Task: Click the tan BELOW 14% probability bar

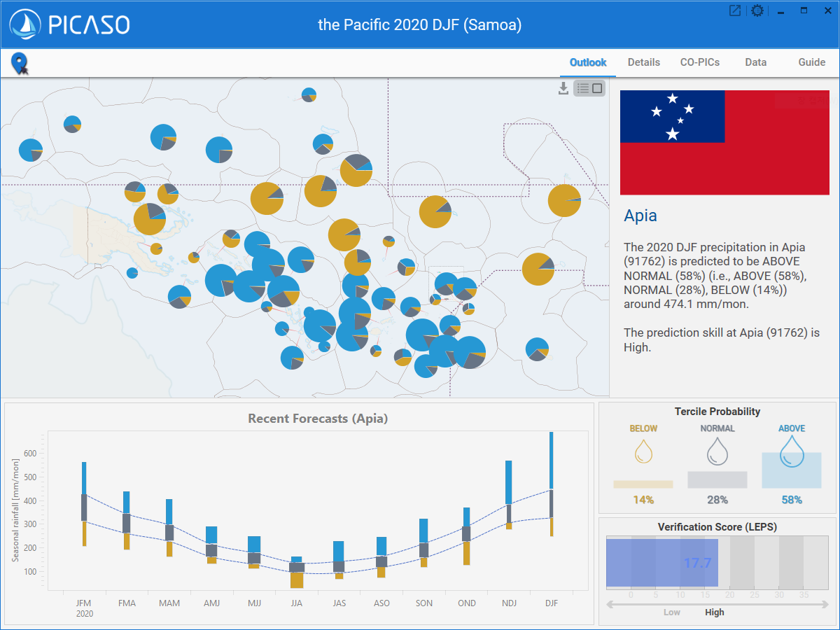Action: pos(643,484)
